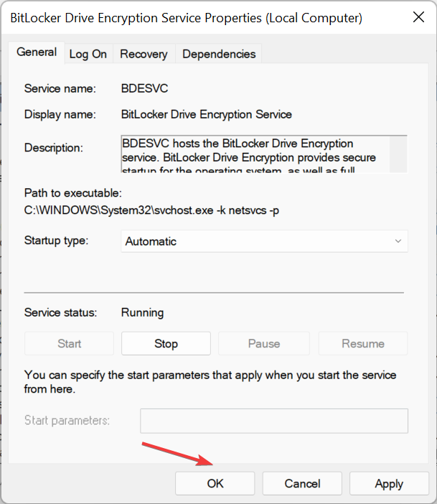437x504 pixels.
Task: Expand the Startup type dropdown
Action: tap(264, 241)
